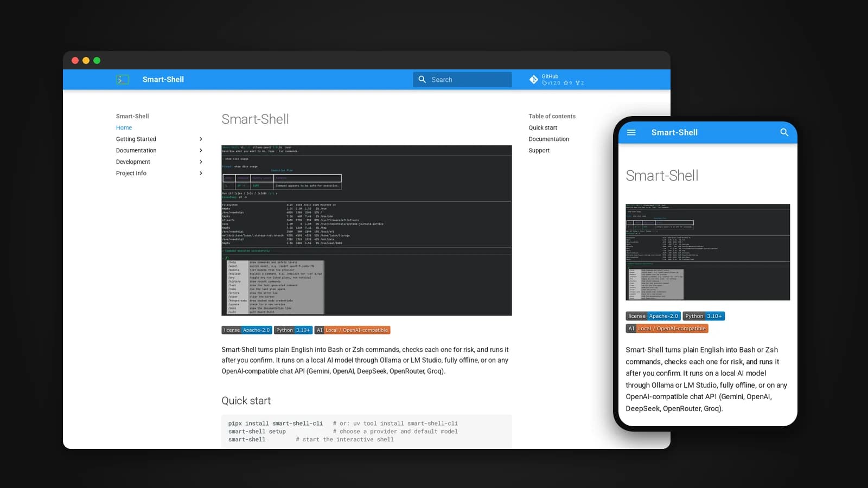The image size is (868, 488).
Task: Click the Smart-Shell terminal logo icon
Action: point(123,80)
